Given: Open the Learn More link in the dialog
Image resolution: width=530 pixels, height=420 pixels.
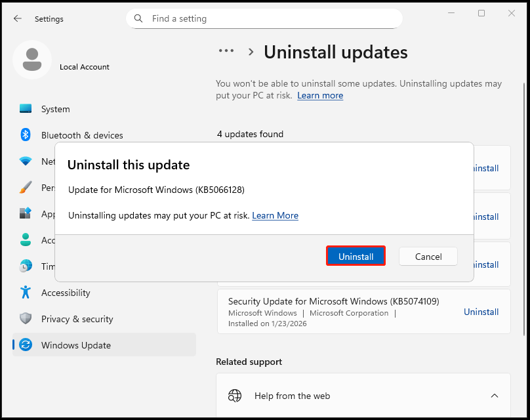Looking at the screenshot, I should pyautogui.click(x=275, y=215).
